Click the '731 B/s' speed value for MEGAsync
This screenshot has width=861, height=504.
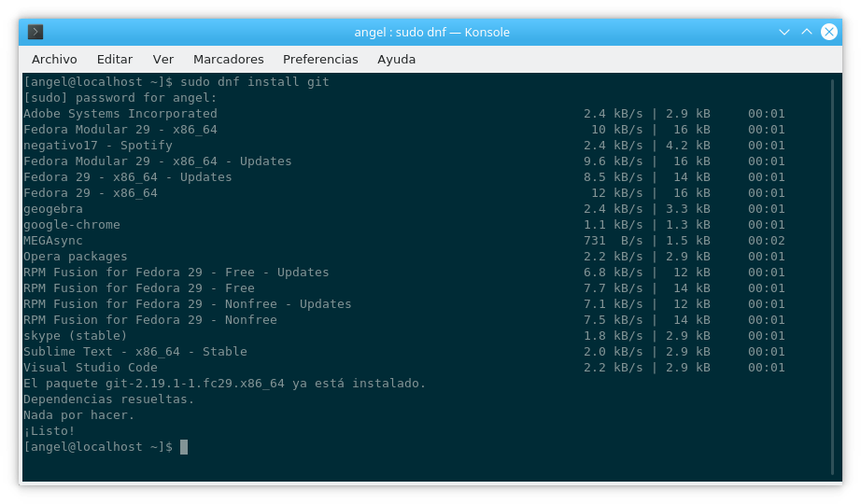pyautogui.click(x=613, y=241)
